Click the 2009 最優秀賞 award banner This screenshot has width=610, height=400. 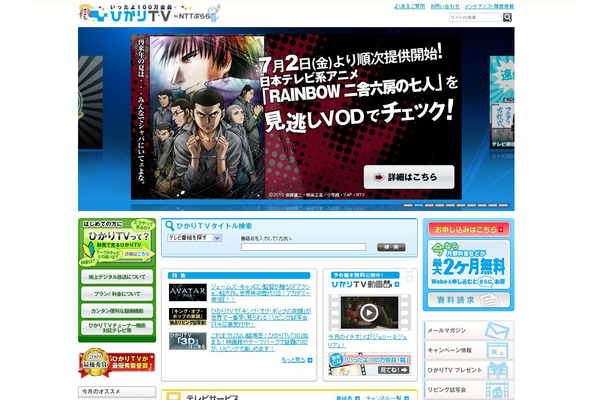click(x=117, y=363)
